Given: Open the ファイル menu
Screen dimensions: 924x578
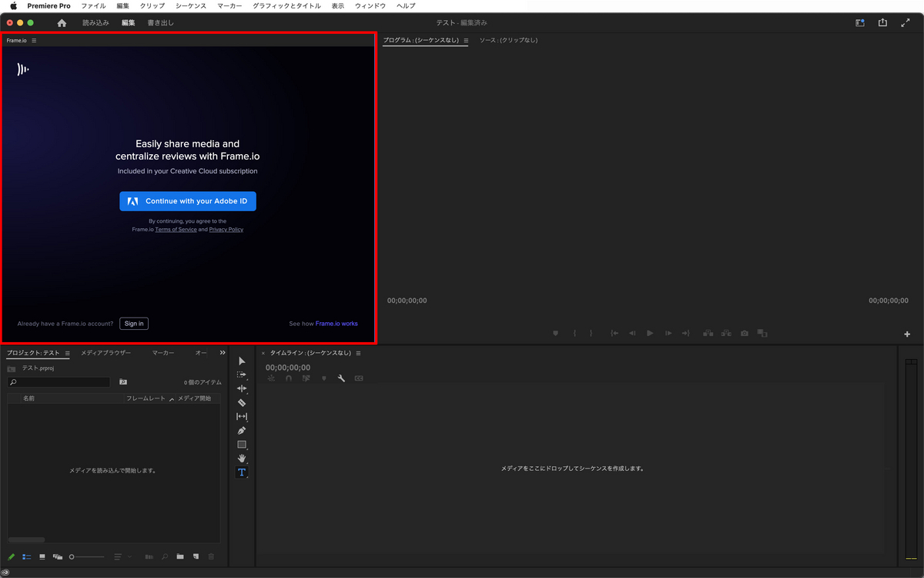Looking at the screenshot, I should (x=93, y=5).
